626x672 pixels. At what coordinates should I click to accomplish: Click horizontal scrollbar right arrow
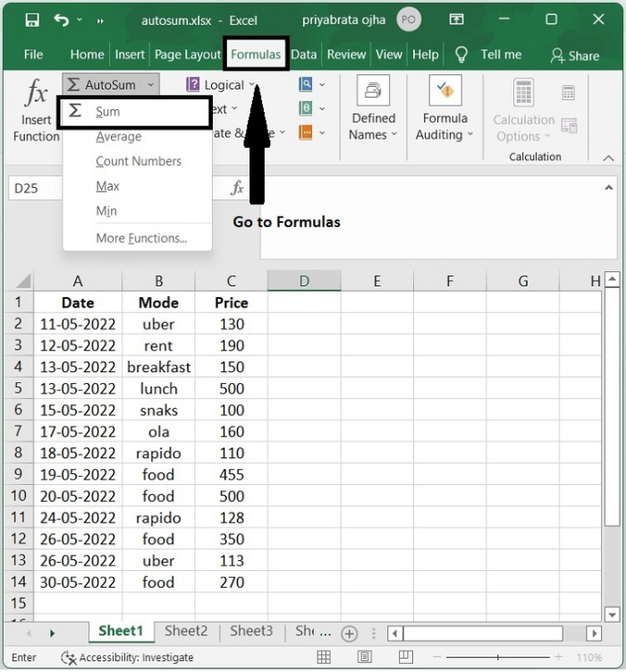click(x=594, y=633)
